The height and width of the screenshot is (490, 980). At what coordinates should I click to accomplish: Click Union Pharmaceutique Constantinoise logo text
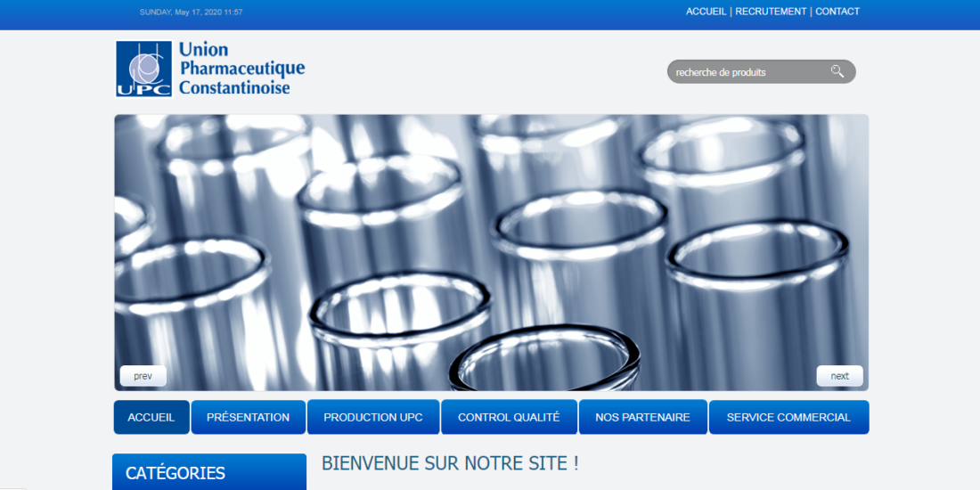[x=241, y=69]
